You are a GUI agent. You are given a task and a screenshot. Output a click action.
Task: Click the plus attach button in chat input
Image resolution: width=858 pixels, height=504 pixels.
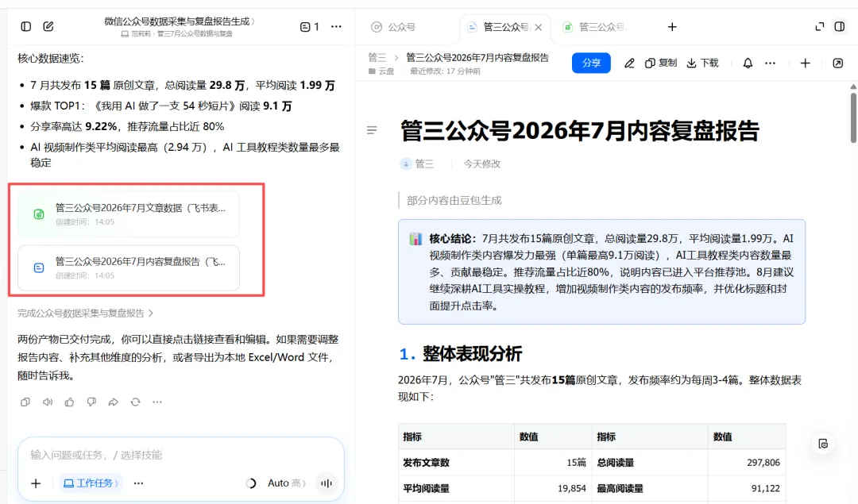coord(36,483)
